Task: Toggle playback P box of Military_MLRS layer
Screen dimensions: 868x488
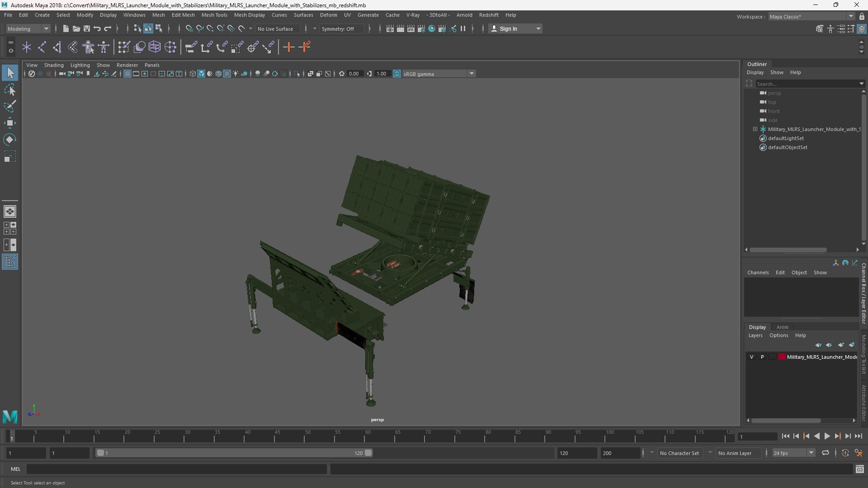Action: [762, 357]
